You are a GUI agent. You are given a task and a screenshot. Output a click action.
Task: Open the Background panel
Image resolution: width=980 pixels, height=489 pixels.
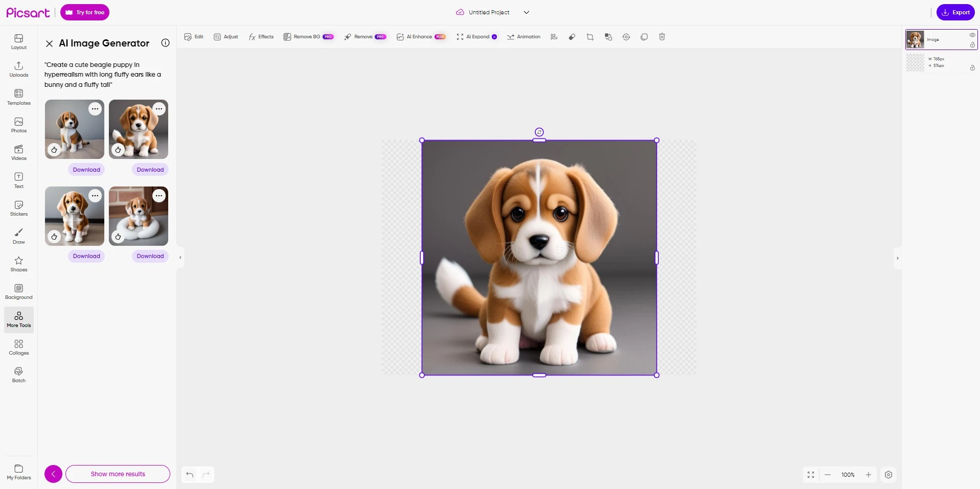19,292
